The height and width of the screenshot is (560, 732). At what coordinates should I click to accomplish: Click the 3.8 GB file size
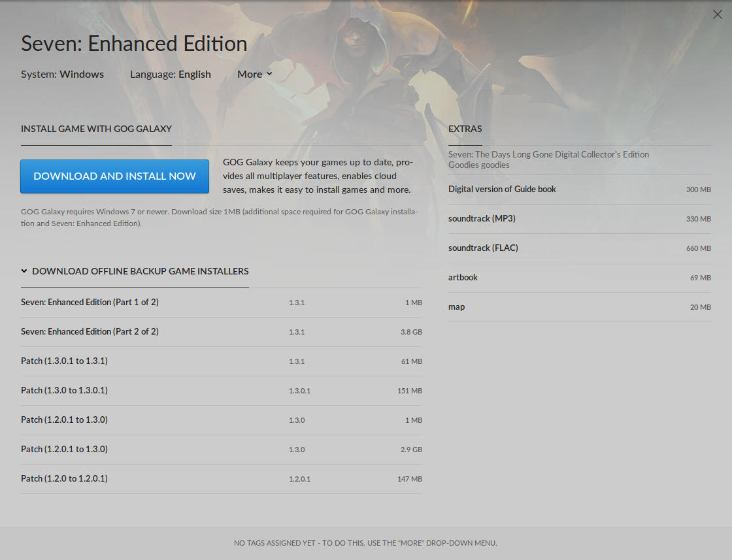[411, 332]
